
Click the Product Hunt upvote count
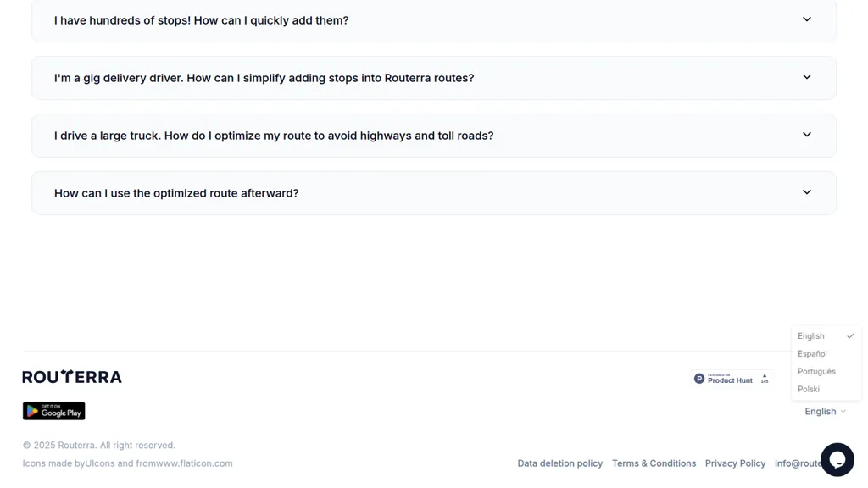(765, 379)
